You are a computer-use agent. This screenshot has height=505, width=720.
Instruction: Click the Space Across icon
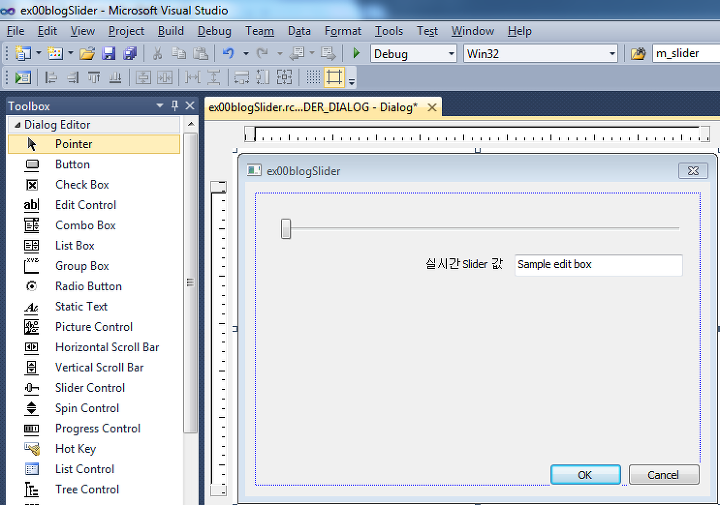(x=192, y=77)
